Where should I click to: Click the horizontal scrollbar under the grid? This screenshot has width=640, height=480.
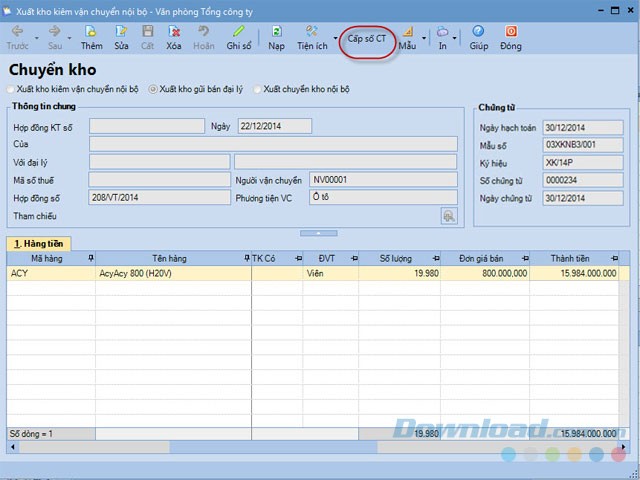point(300,447)
